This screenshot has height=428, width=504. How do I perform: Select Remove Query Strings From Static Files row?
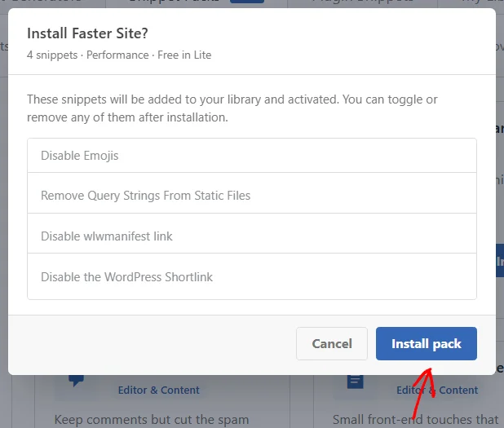[x=252, y=193]
